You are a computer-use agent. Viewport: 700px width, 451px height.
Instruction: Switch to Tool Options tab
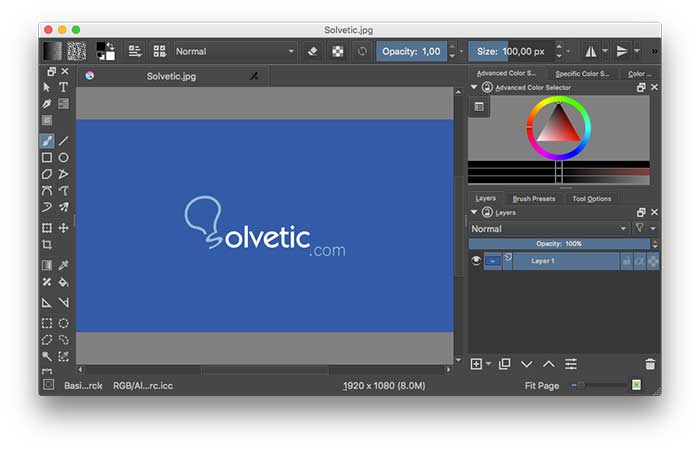coord(592,199)
